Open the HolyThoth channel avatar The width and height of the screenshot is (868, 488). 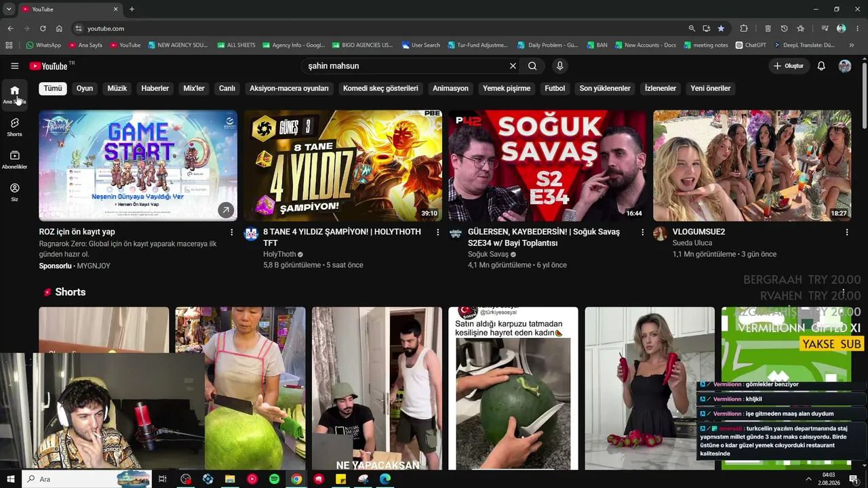(x=251, y=234)
